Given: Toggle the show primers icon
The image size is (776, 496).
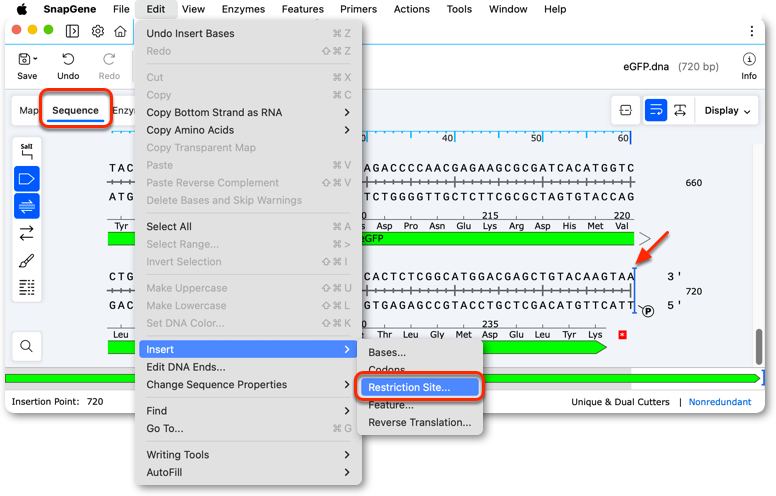Looking at the screenshot, I should click(27, 205).
